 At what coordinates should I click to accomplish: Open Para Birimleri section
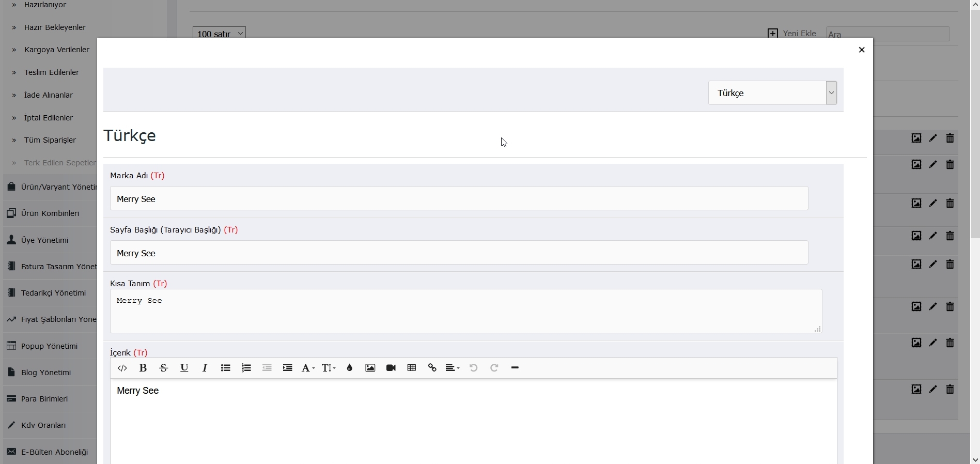pyautogui.click(x=51, y=399)
